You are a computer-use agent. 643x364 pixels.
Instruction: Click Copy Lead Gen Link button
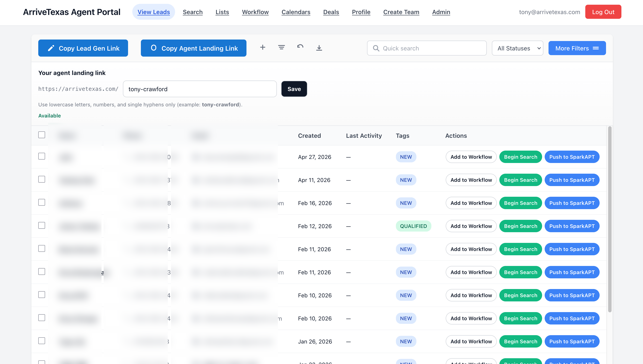pos(83,48)
